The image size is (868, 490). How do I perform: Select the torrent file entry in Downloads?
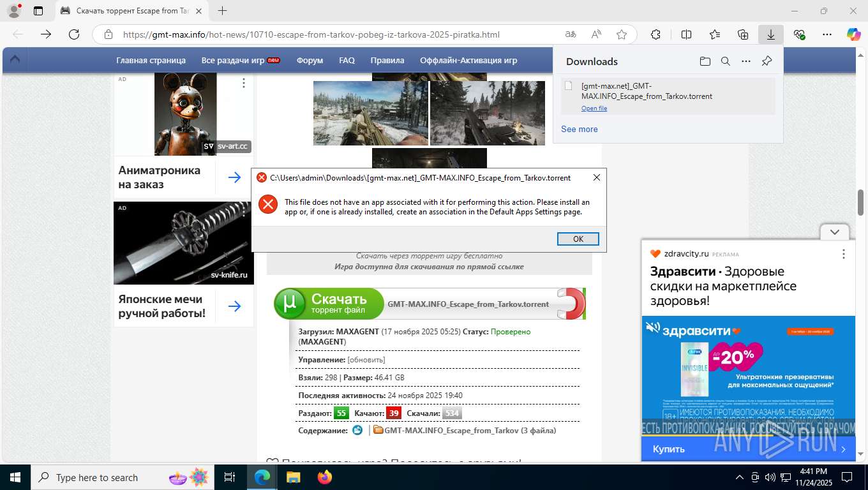coord(668,96)
